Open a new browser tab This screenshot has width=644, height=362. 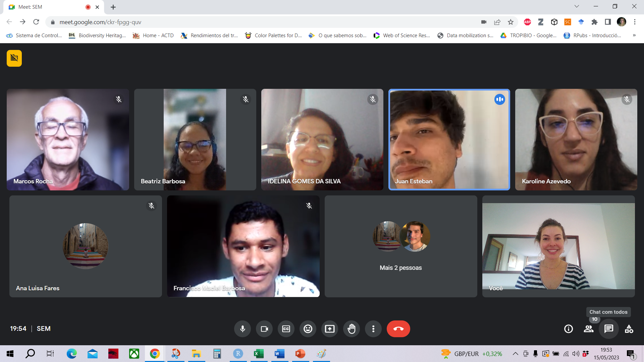click(113, 7)
